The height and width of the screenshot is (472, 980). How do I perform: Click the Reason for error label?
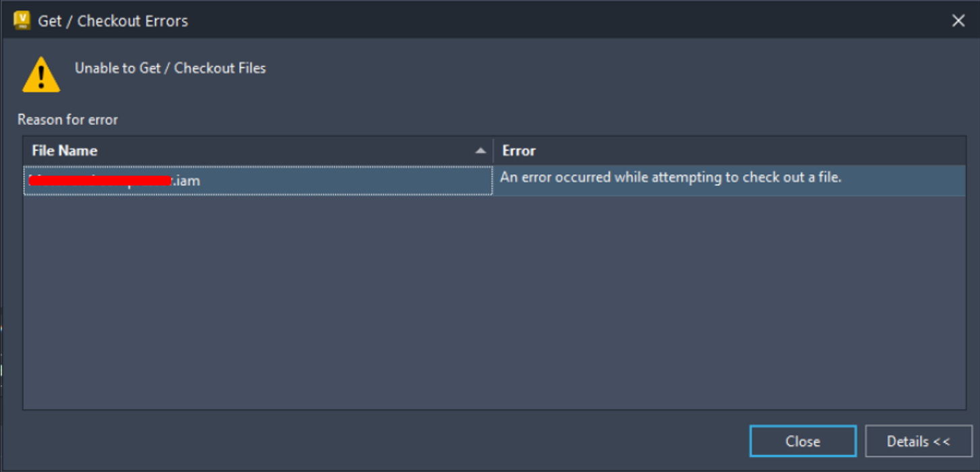point(67,119)
